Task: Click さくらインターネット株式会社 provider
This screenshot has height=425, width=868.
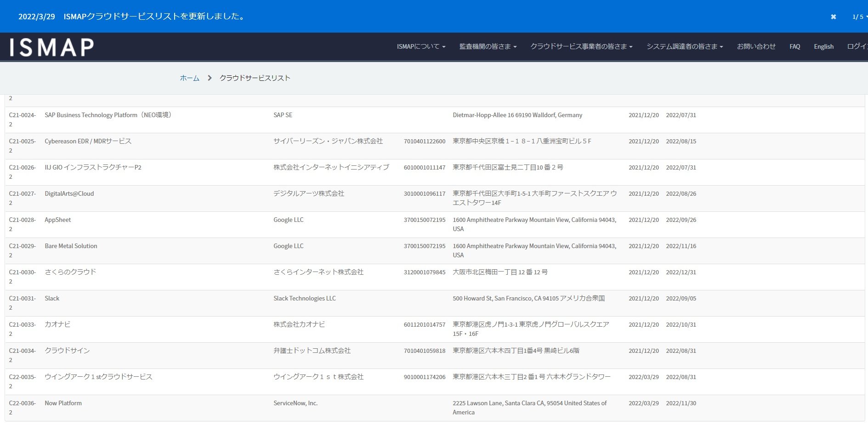Action: (318, 272)
